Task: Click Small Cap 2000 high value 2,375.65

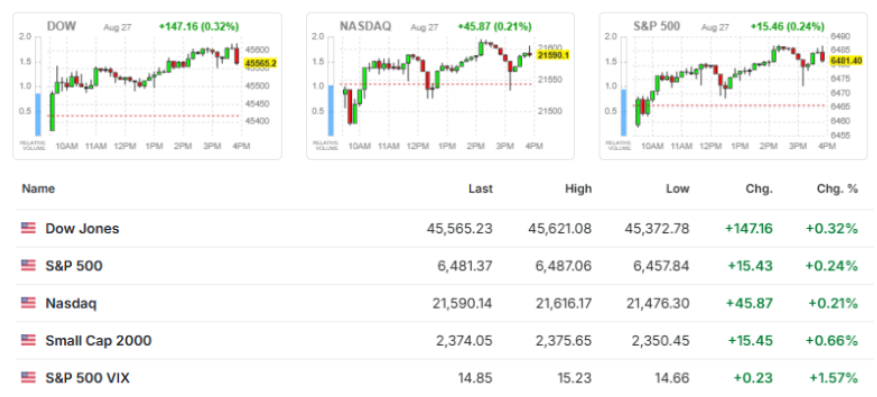Action: pos(564,341)
